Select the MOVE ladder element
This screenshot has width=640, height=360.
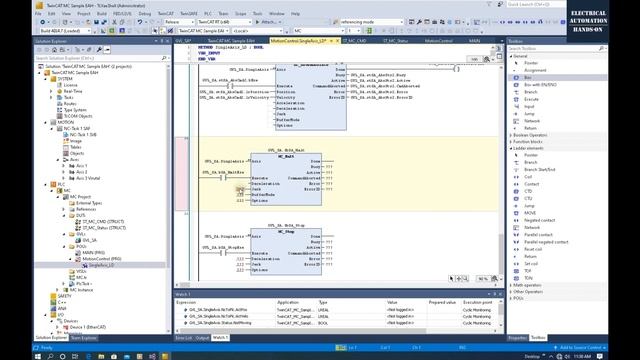(x=530, y=213)
